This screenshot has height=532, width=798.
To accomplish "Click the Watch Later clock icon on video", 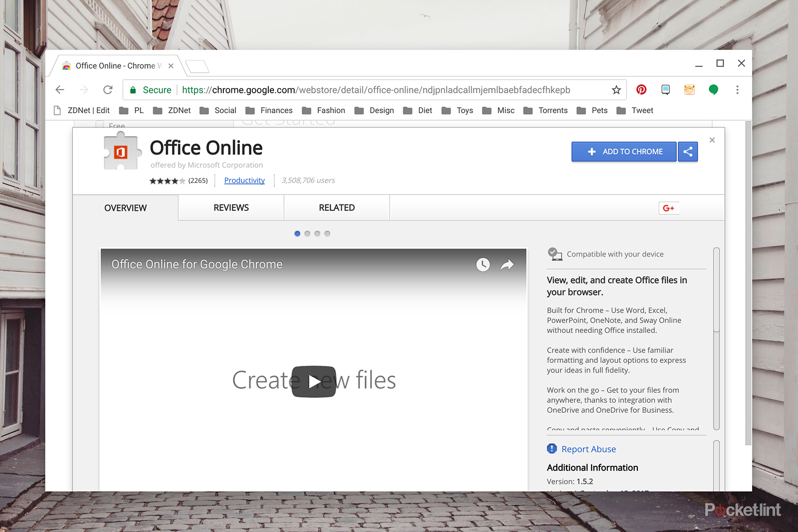I will point(483,265).
